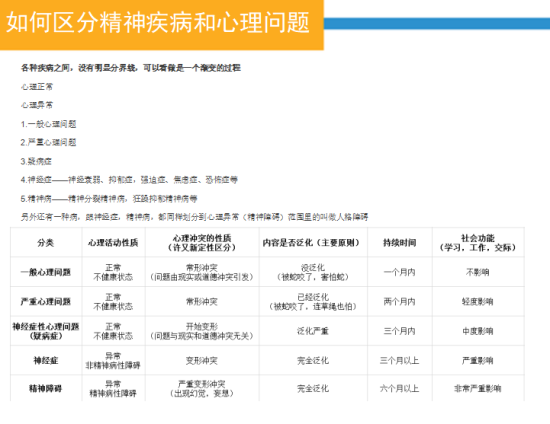Click the 非常严重影响 cell
Image resolution: width=550 pixels, height=424 pixels.
pyautogui.click(x=478, y=388)
